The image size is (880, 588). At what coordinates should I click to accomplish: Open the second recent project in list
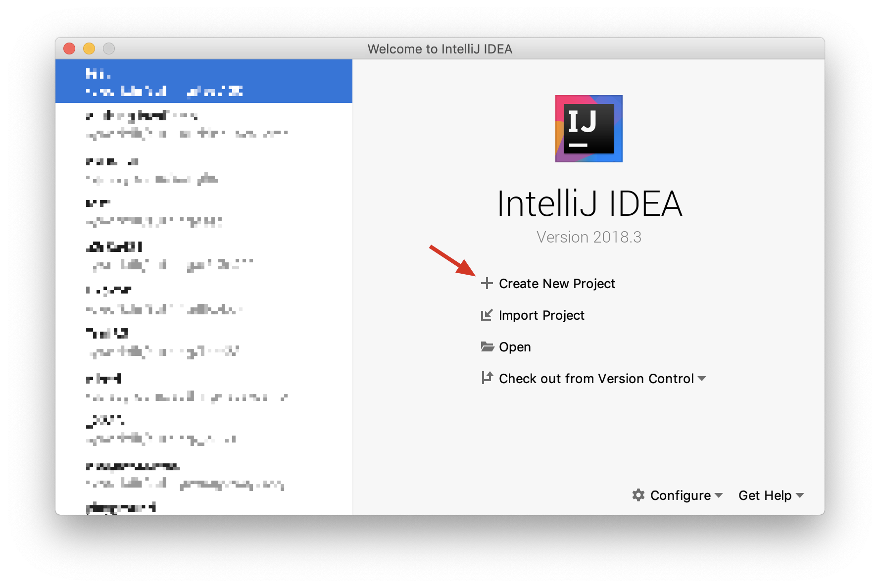pyautogui.click(x=203, y=124)
